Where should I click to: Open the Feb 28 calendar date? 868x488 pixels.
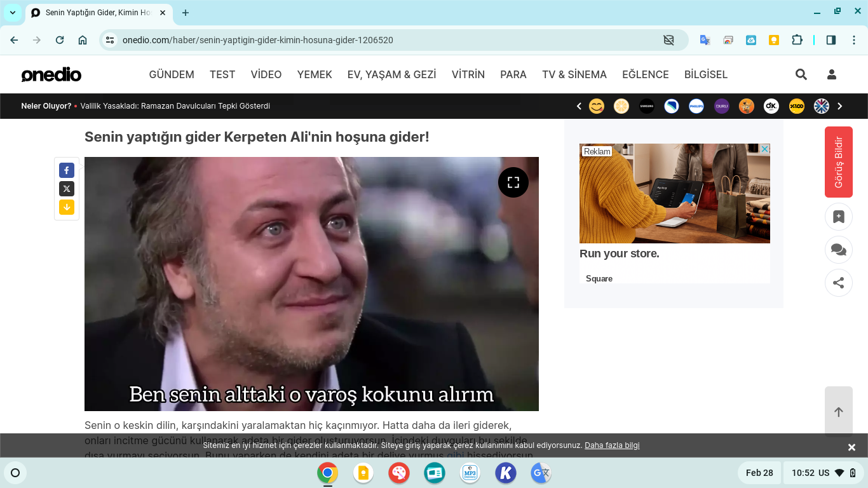[x=759, y=473]
